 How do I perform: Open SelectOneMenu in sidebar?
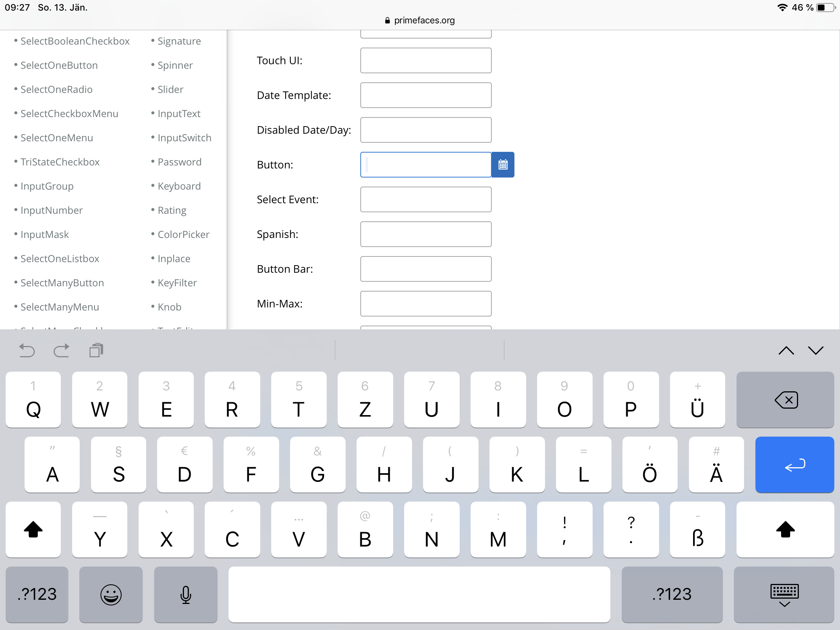click(57, 138)
